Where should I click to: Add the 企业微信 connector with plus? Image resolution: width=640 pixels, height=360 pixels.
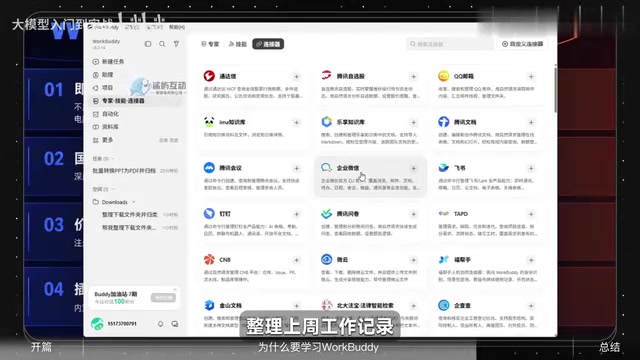point(413,168)
